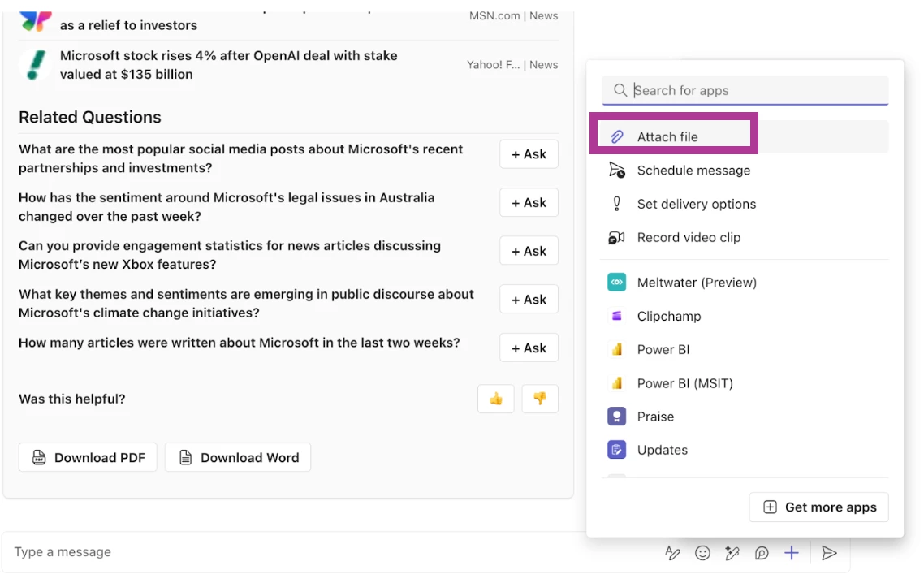
Task: Select Clipchamp from the apps list
Action: pos(669,316)
